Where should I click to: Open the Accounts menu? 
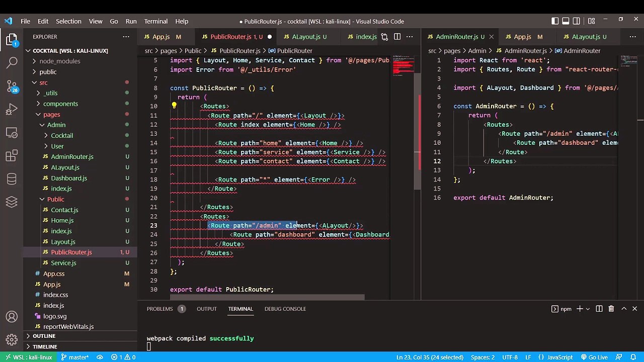12,317
